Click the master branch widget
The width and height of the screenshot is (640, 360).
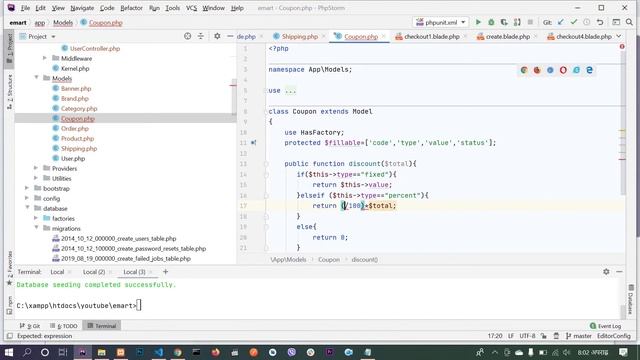coord(578,336)
